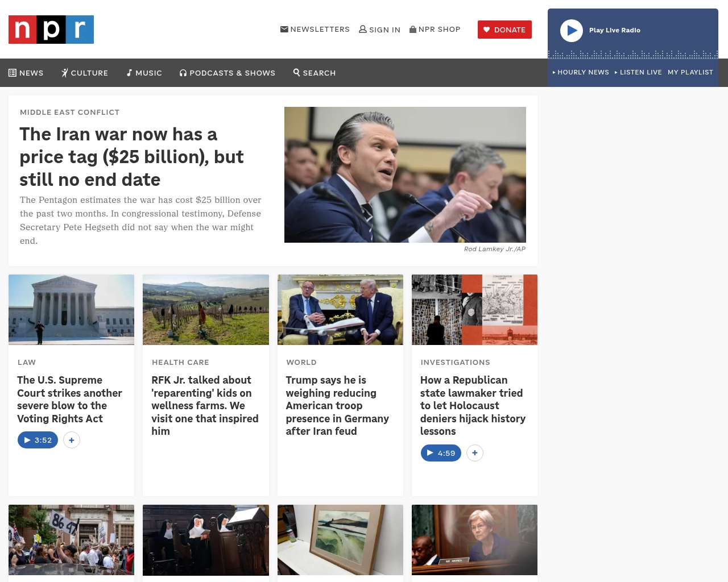Add the Holocaust lessons story to the playlist
Viewport: 728px width, 582px height.
(475, 453)
